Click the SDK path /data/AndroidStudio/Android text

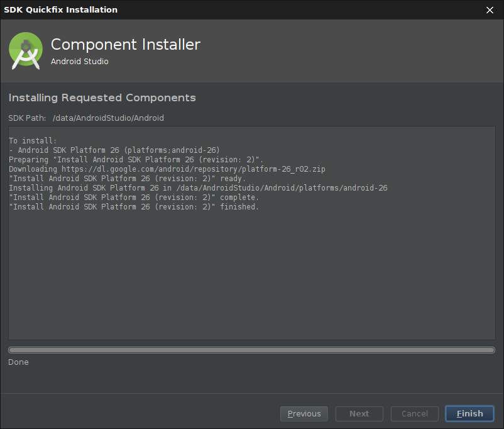tap(108, 118)
